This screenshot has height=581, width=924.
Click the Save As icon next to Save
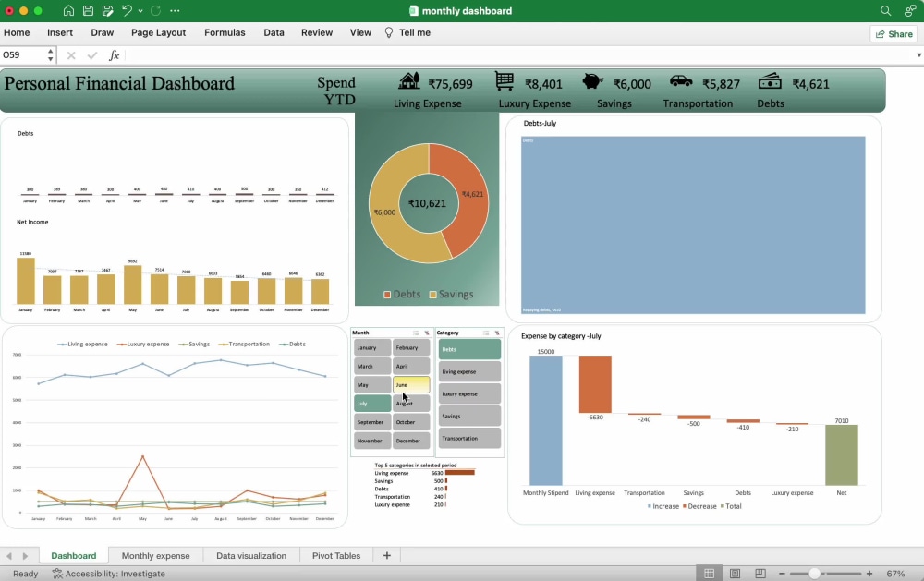106,11
